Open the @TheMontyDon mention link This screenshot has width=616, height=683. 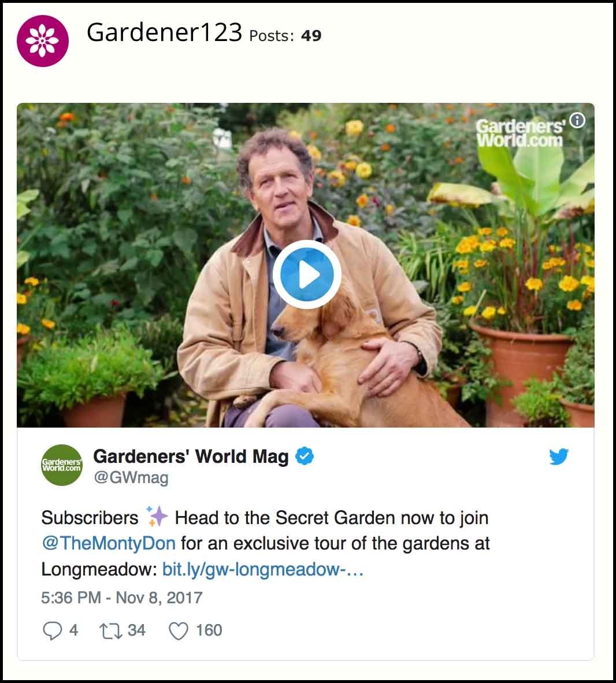[109, 543]
